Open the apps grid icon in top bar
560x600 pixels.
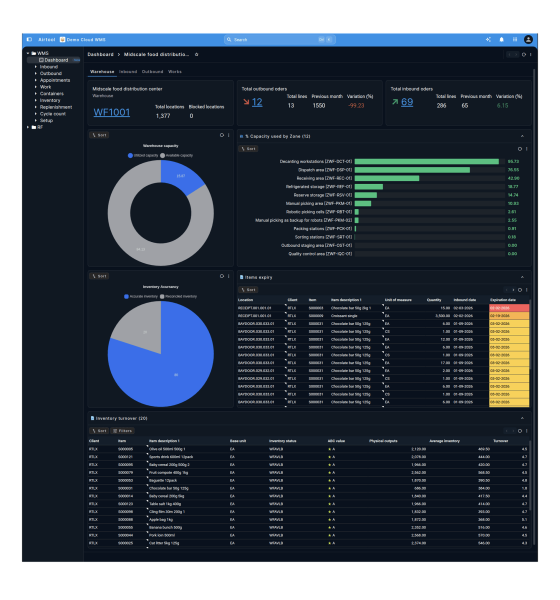tap(515, 39)
